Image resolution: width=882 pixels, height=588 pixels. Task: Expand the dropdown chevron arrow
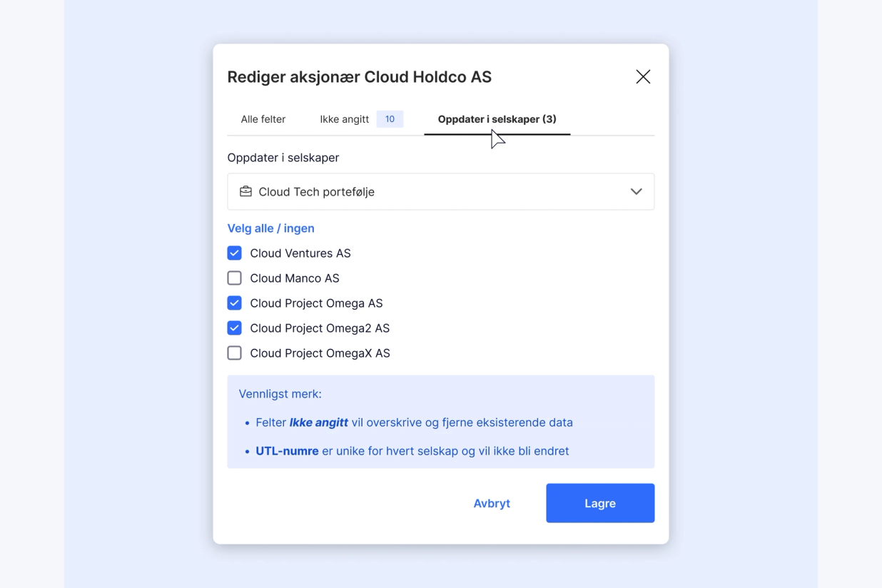[636, 191]
